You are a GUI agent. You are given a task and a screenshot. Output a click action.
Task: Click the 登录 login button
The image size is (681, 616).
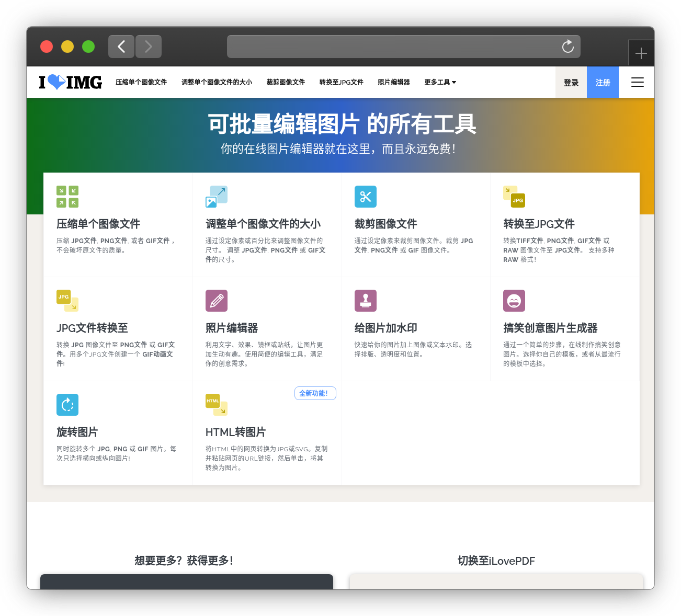pyautogui.click(x=571, y=82)
